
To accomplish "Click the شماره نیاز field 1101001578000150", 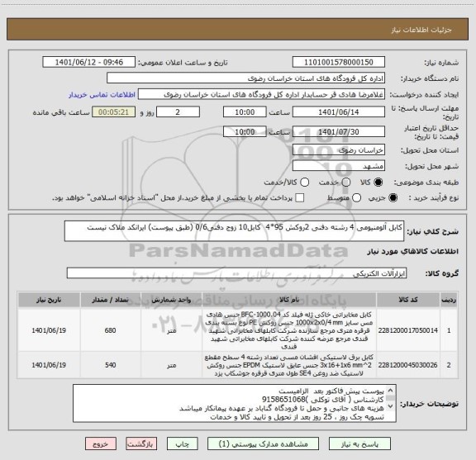I will click(339, 62).
